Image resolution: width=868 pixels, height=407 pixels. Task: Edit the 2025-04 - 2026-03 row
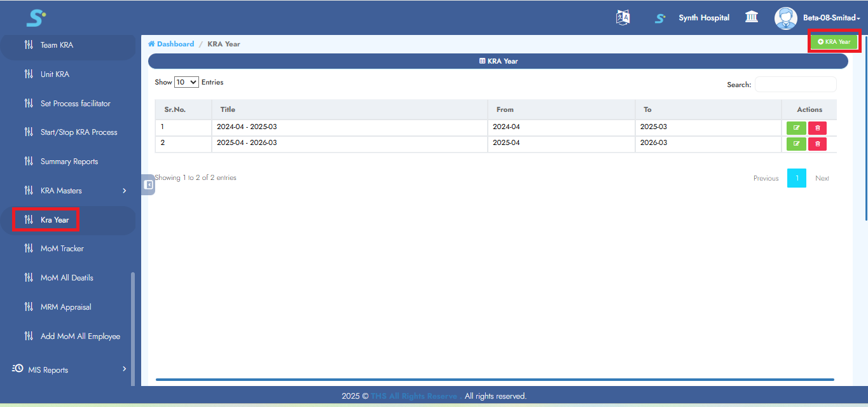pos(796,144)
